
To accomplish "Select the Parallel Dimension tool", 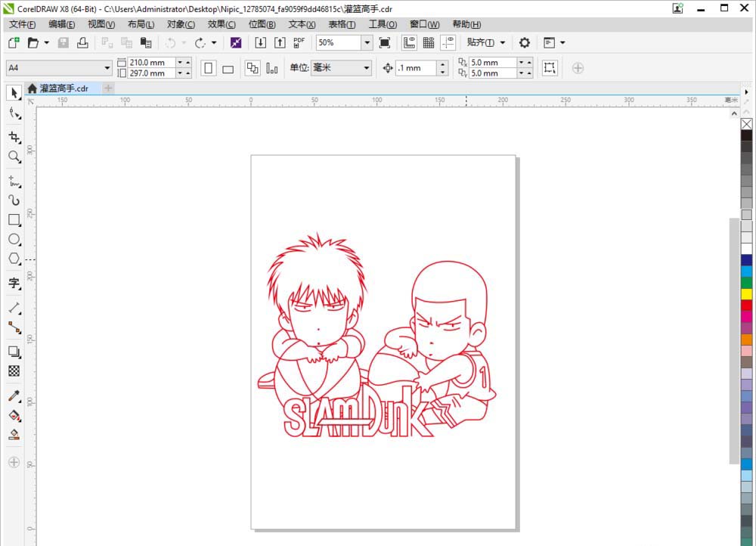I will (x=14, y=308).
